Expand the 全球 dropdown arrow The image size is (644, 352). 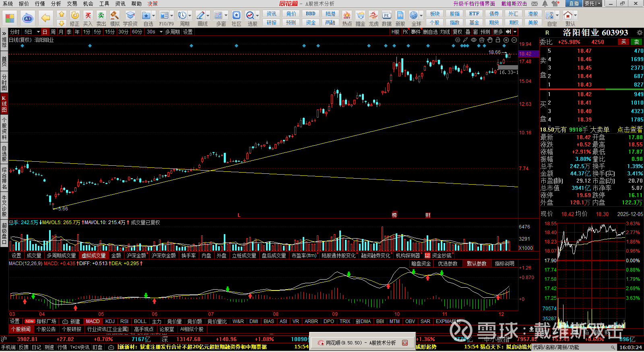click(421, 16)
